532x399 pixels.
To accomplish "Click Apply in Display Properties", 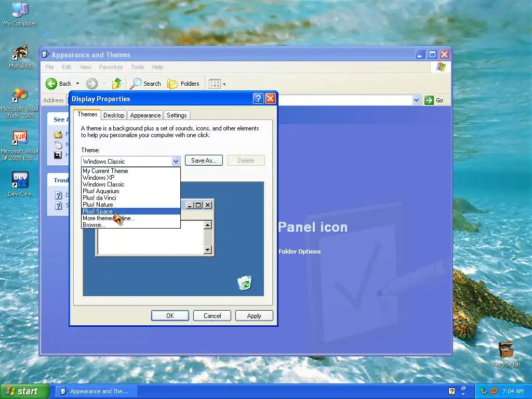I will tap(254, 315).
